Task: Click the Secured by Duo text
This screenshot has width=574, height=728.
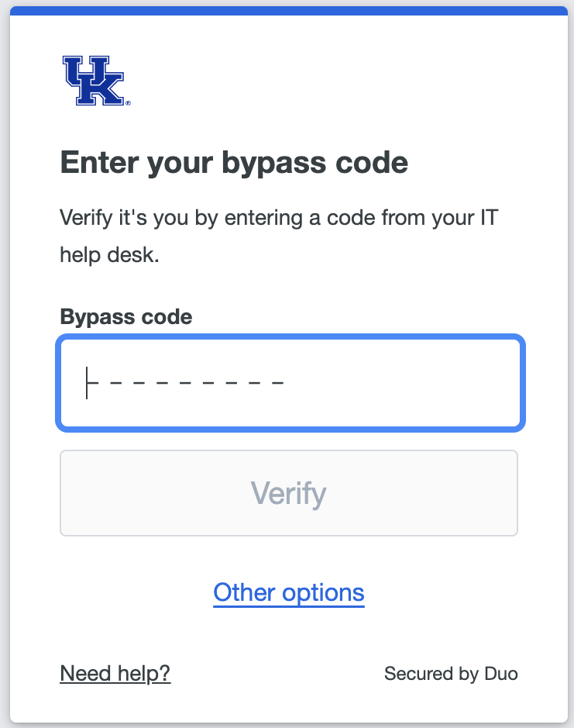Action: (x=451, y=674)
